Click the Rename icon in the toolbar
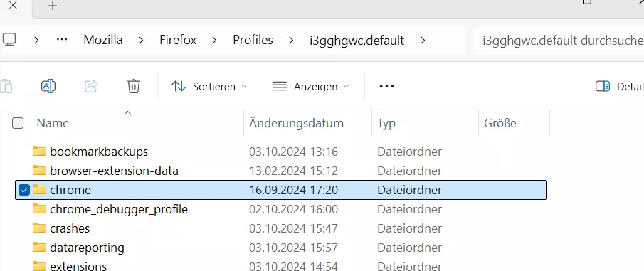 point(48,86)
